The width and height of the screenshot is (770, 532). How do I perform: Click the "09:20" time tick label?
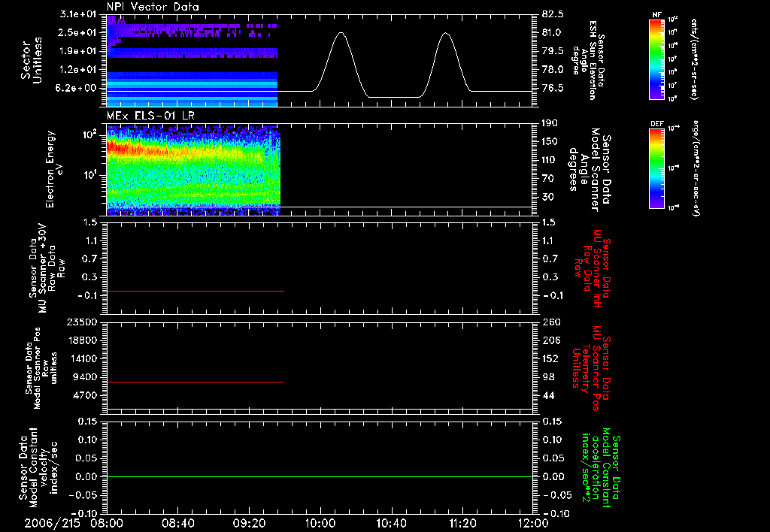[249, 523]
